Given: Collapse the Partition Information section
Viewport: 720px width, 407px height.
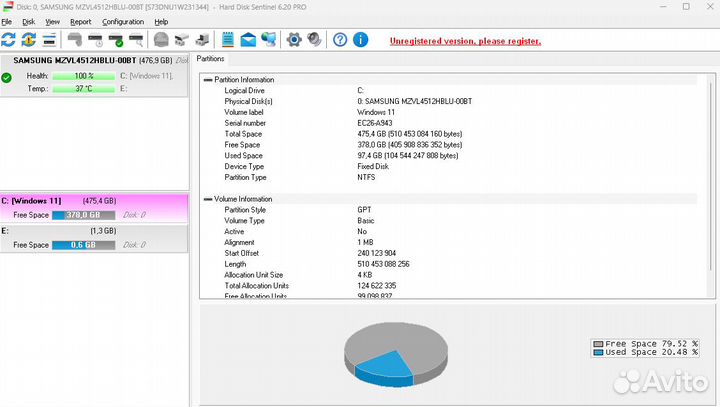Looking at the screenshot, I should (208, 79).
